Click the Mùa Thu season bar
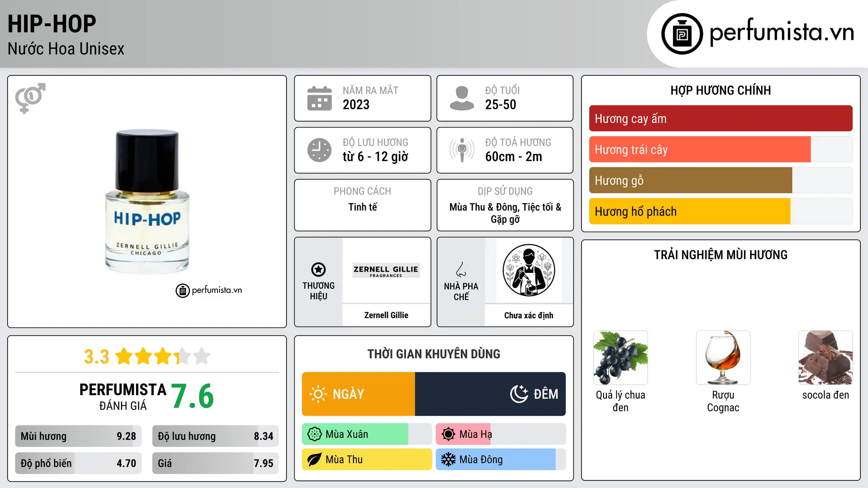This screenshot has height=488, width=868. coord(367,460)
